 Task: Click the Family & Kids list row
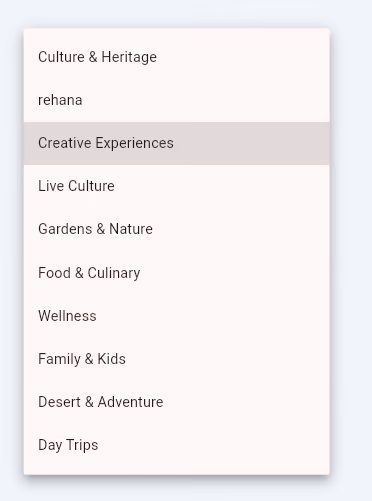coord(177,359)
